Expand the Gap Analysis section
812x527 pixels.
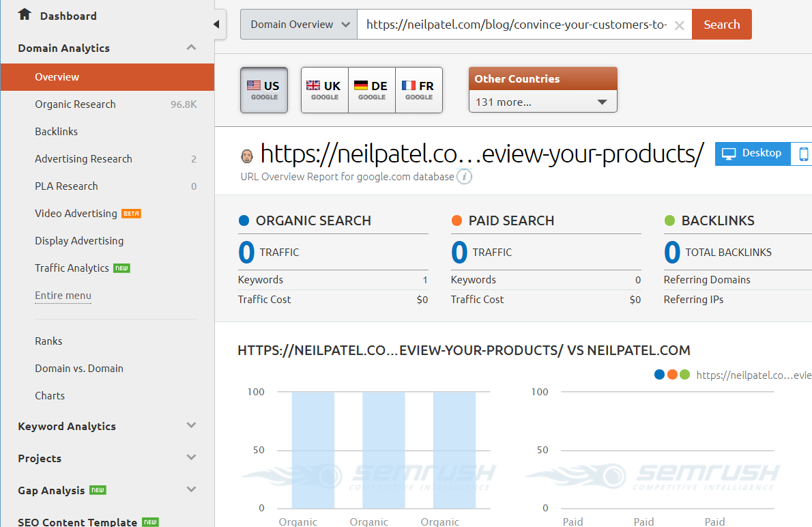[191, 489]
